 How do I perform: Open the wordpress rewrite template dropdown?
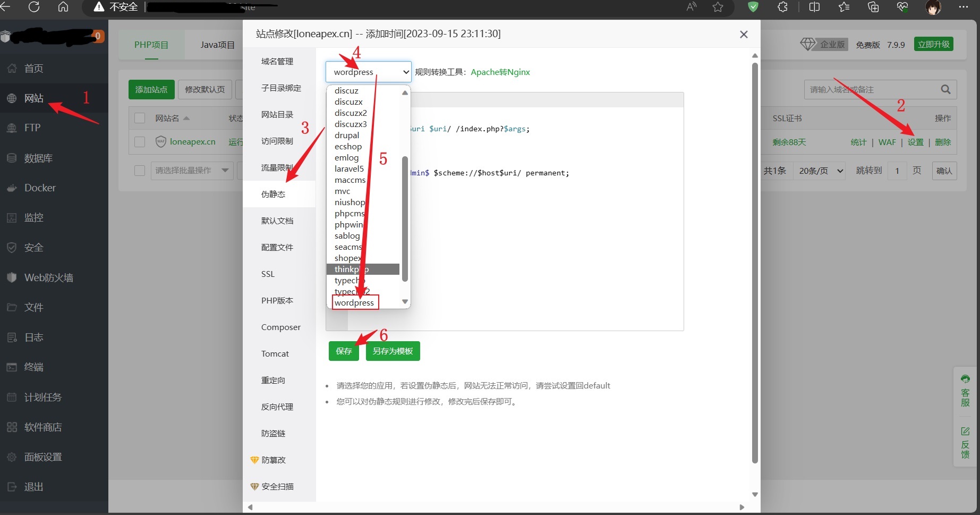(x=368, y=72)
